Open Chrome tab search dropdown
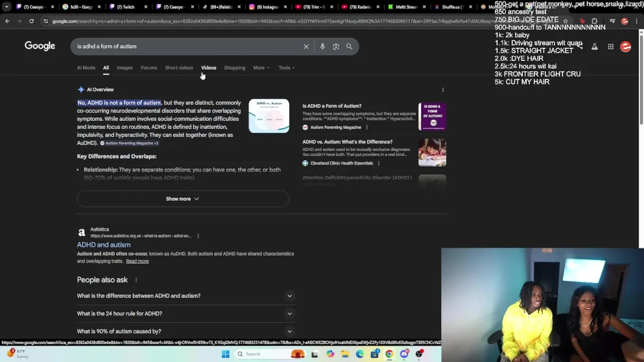Screen dimensions: 644x362 (x=7, y=7)
